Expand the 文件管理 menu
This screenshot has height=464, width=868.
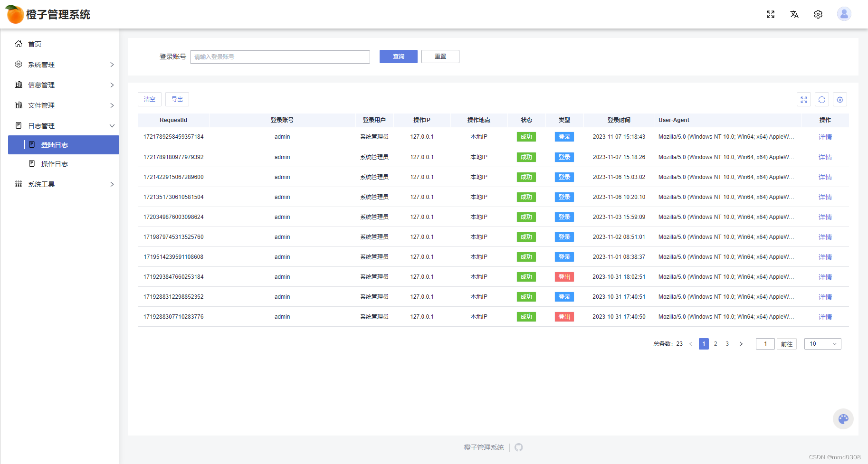112,105
